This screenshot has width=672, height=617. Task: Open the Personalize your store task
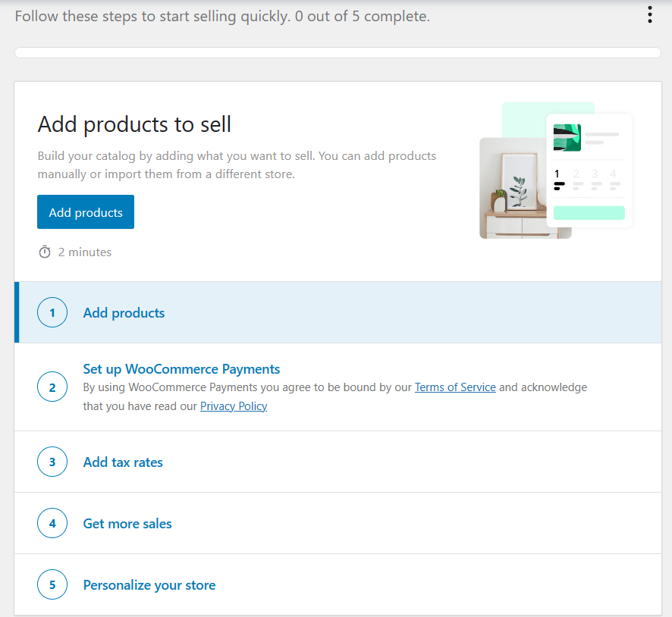tap(338, 584)
